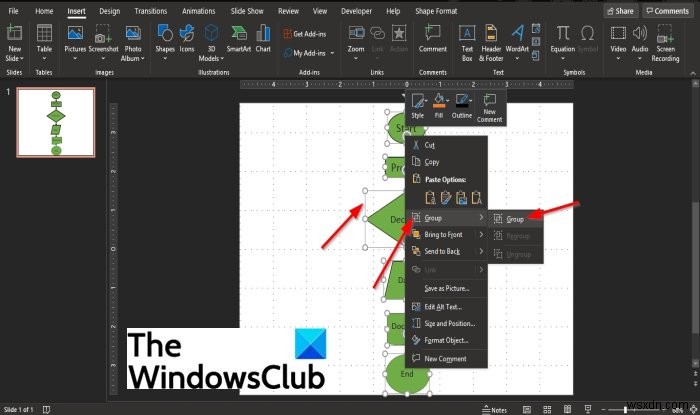
Task: Expand Bring to Front submenu arrow
Action: coord(481,234)
